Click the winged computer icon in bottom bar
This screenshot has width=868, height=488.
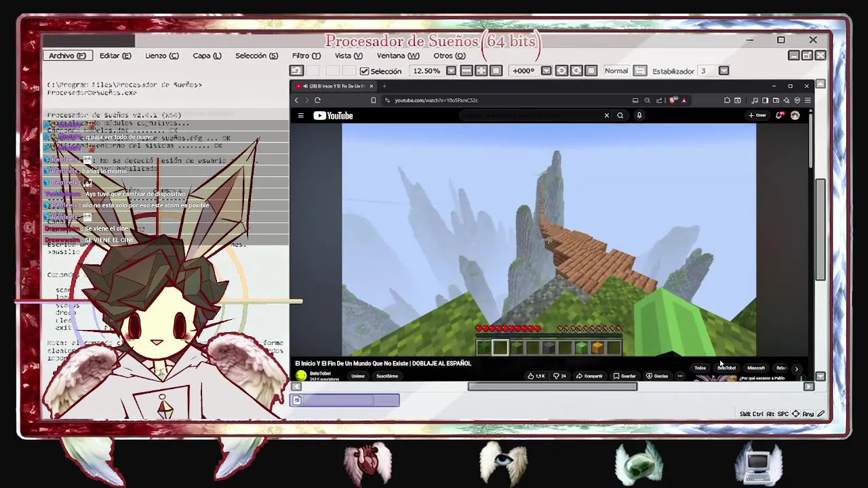click(759, 464)
